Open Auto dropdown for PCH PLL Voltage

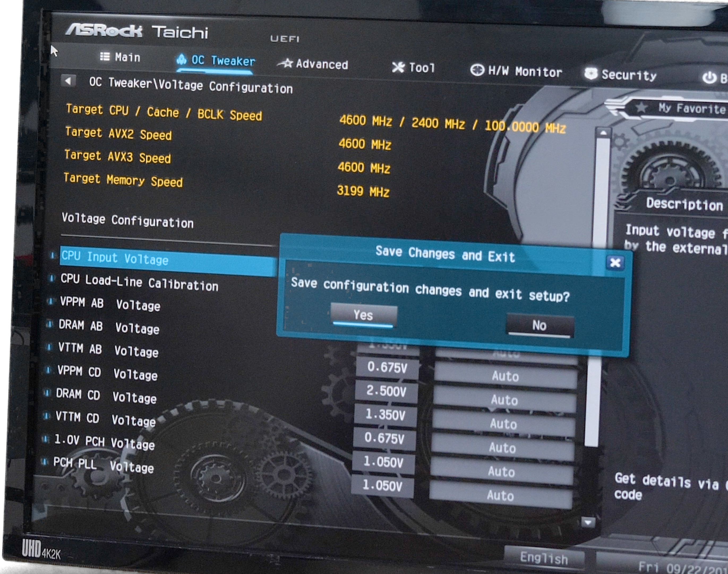click(501, 495)
